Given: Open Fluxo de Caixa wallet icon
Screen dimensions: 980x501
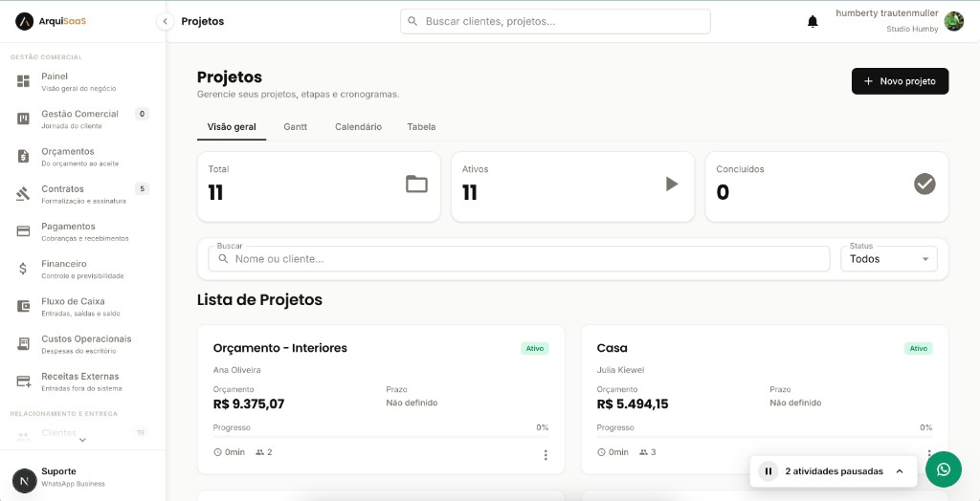Looking at the screenshot, I should click(x=23, y=306).
